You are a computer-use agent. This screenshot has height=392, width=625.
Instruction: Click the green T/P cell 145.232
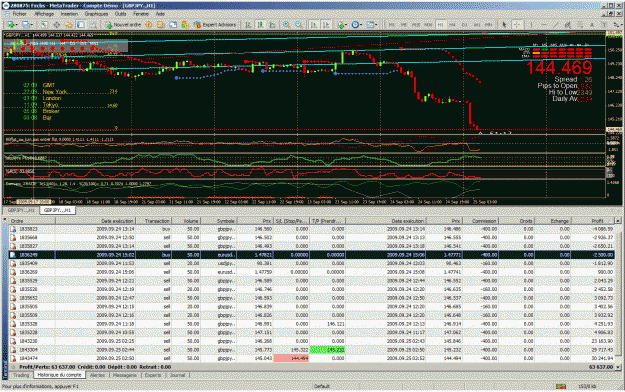pos(328,350)
